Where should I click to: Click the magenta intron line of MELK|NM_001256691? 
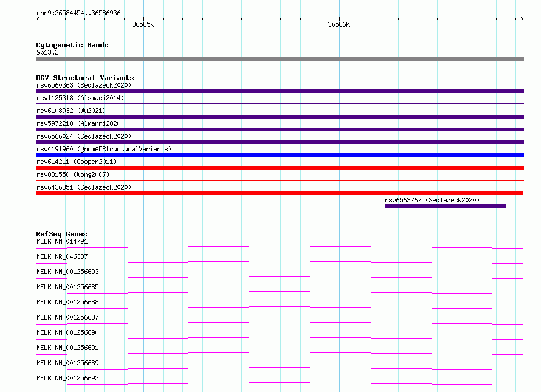pyautogui.click(x=280, y=353)
